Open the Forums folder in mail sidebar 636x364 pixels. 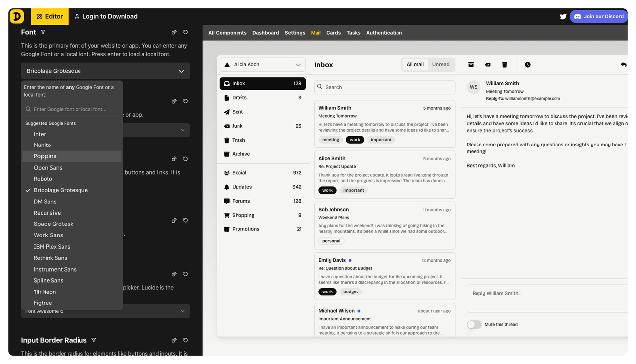pos(262,201)
